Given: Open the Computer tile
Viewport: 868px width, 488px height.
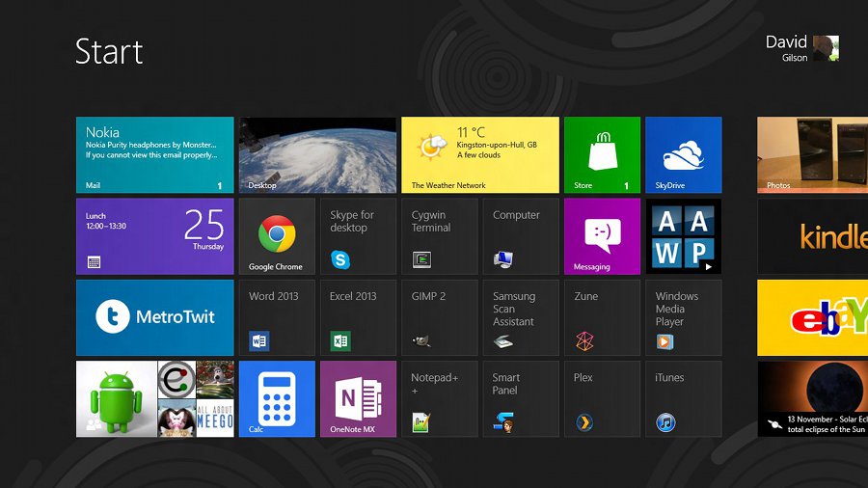Looking at the screenshot, I should [521, 236].
